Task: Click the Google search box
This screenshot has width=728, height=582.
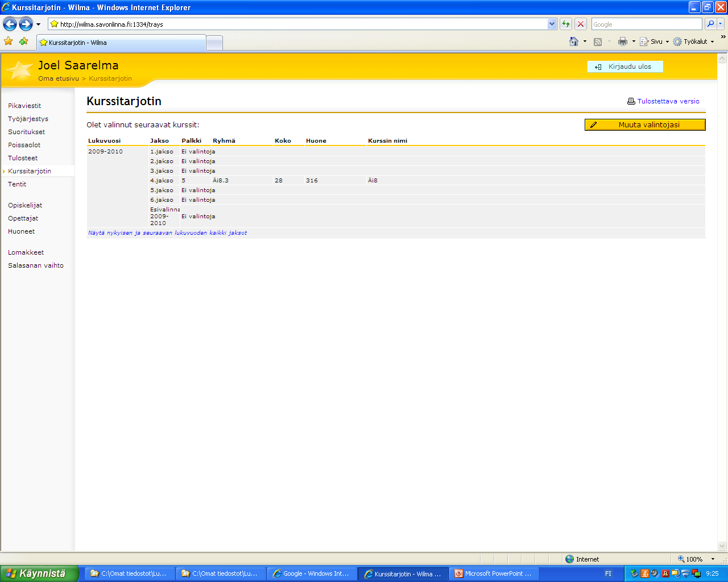Action: pos(647,24)
